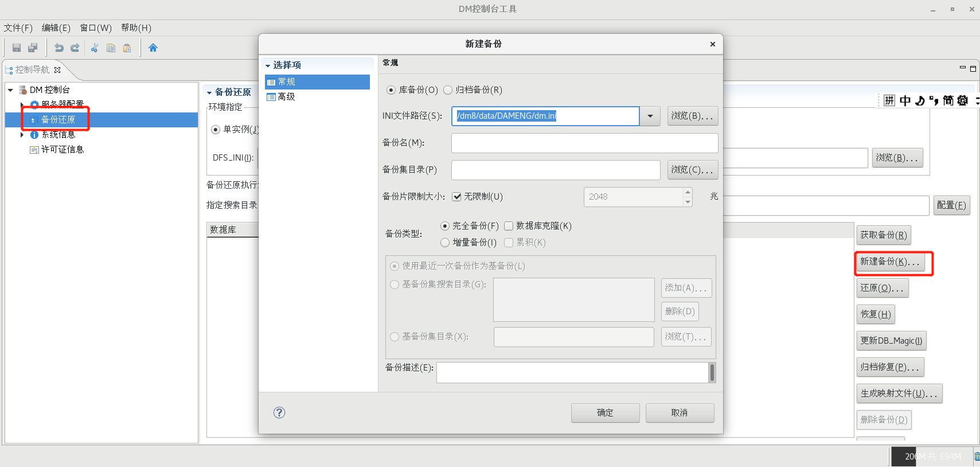Image resolution: width=980 pixels, height=467 pixels.
Task: Click the 备份描述(E) text box
Action: coord(572,372)
